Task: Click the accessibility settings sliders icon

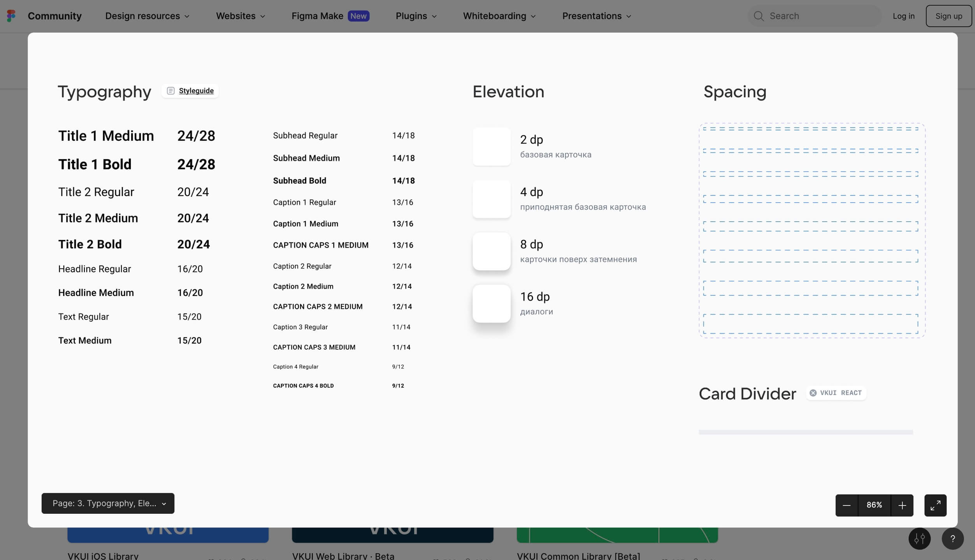Action: click(919, 539)
